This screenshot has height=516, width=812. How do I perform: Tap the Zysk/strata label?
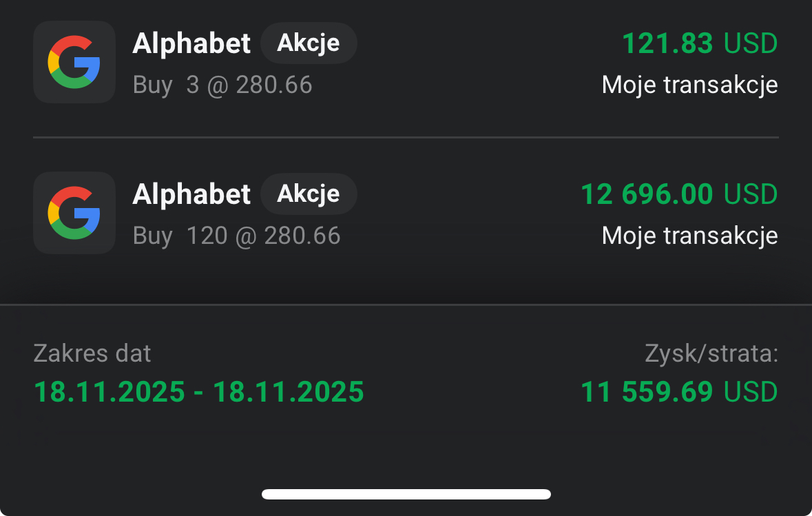[x=711, y=354]
